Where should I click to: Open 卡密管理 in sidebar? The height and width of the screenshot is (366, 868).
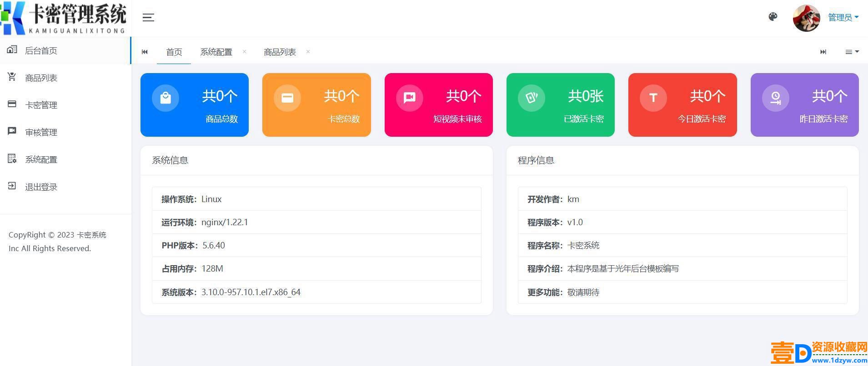click(65, 105)
